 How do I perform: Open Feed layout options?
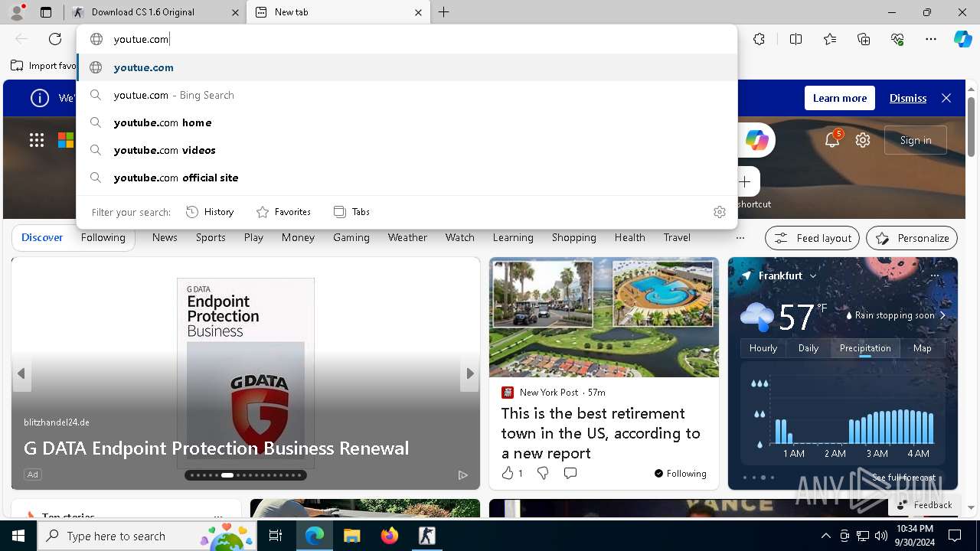click(x=812, y=238)
